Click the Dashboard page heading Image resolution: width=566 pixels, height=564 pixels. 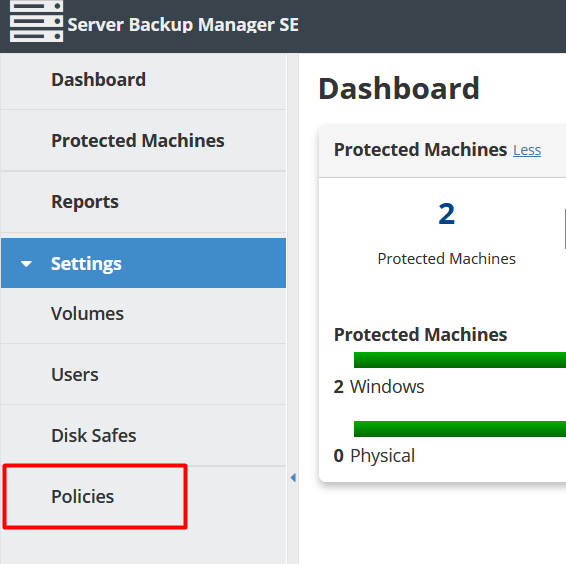point(399,88)
